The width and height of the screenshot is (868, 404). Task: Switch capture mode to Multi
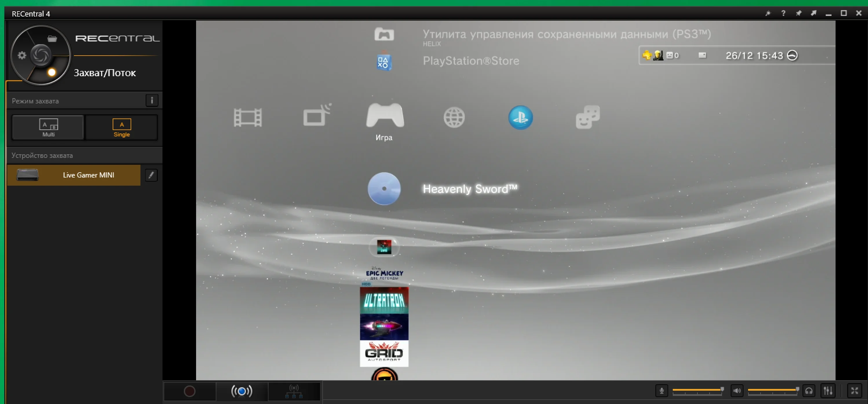pyautogui.click(x=48, y=128)
